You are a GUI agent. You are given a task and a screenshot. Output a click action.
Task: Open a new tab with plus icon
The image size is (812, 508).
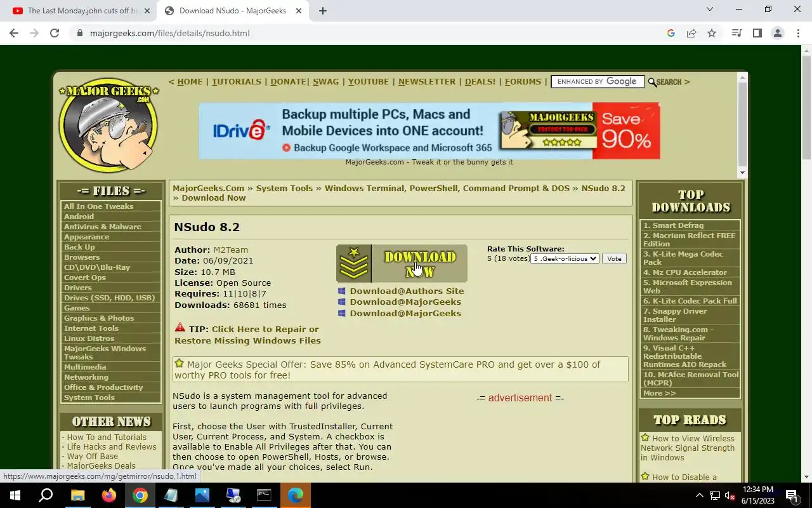click(x=323, y=11)
